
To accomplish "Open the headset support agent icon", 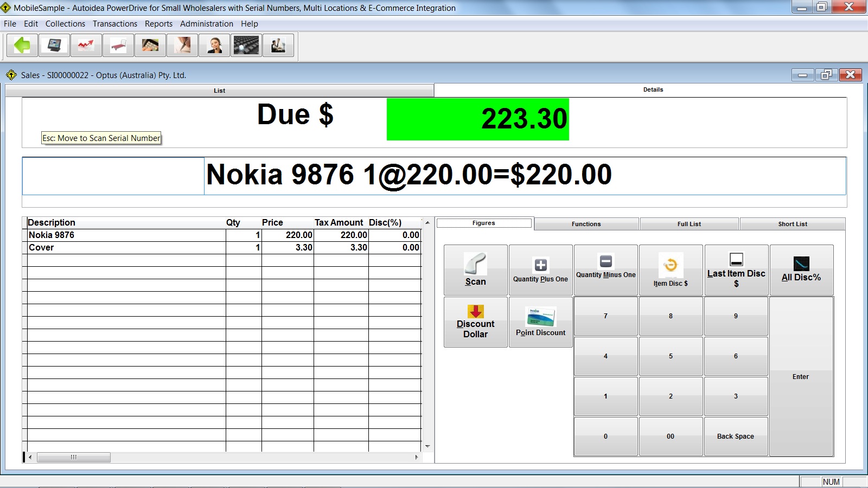I will 214,46.
